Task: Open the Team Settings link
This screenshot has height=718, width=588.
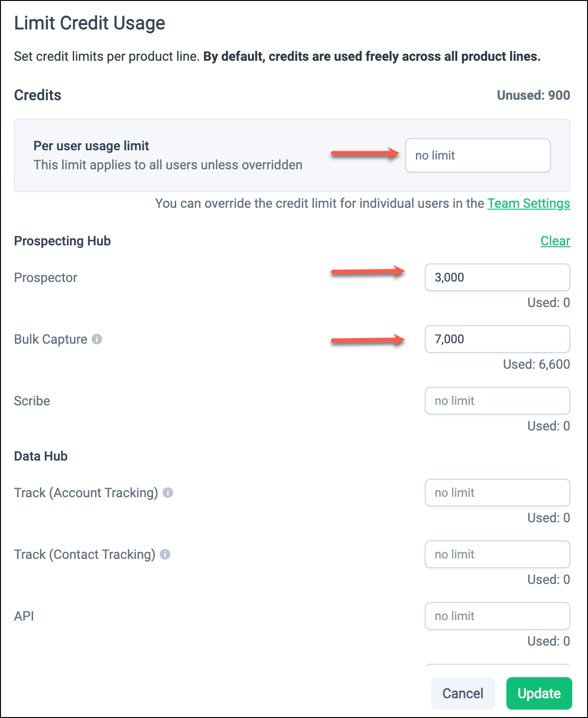Action: 529,204
